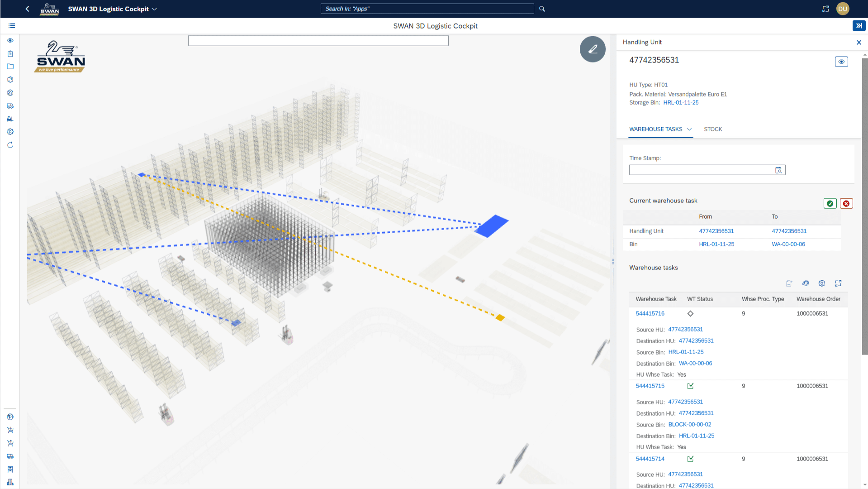868x489 pixels.
Task: Click the refresh icon in left sidebar
Action: 10,145
